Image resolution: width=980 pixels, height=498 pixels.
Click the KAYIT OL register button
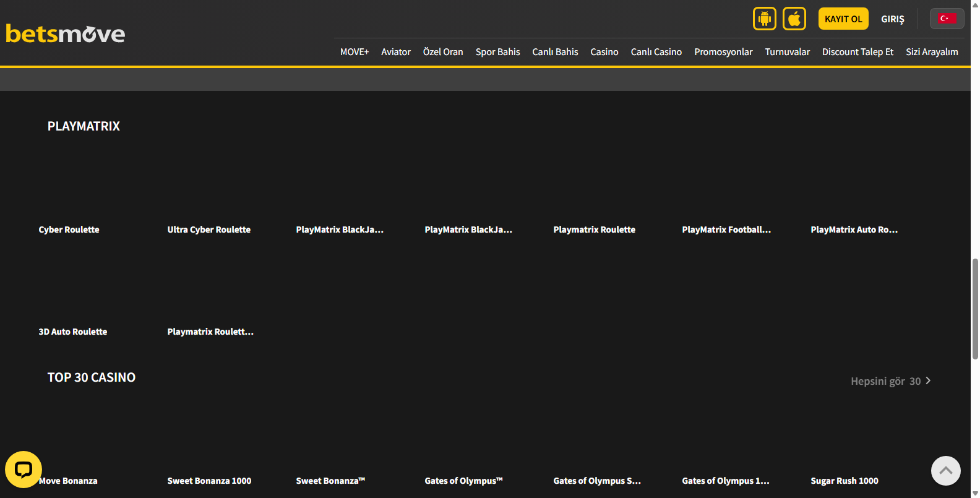843,19
